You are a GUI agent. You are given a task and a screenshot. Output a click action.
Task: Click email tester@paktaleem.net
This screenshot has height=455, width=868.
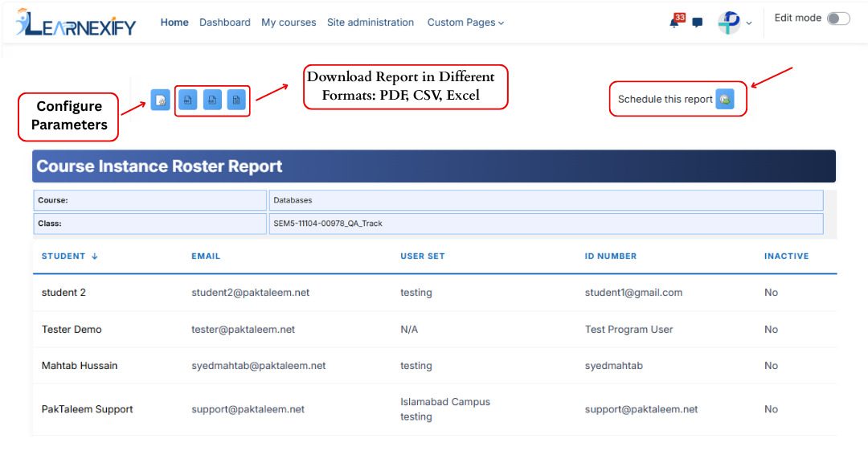[243, 330]
